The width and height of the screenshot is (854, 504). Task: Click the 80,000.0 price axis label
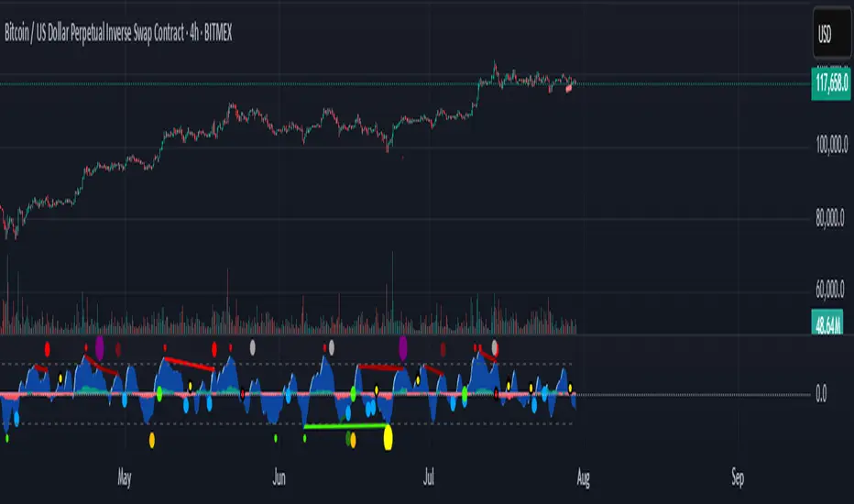point(830,218)
